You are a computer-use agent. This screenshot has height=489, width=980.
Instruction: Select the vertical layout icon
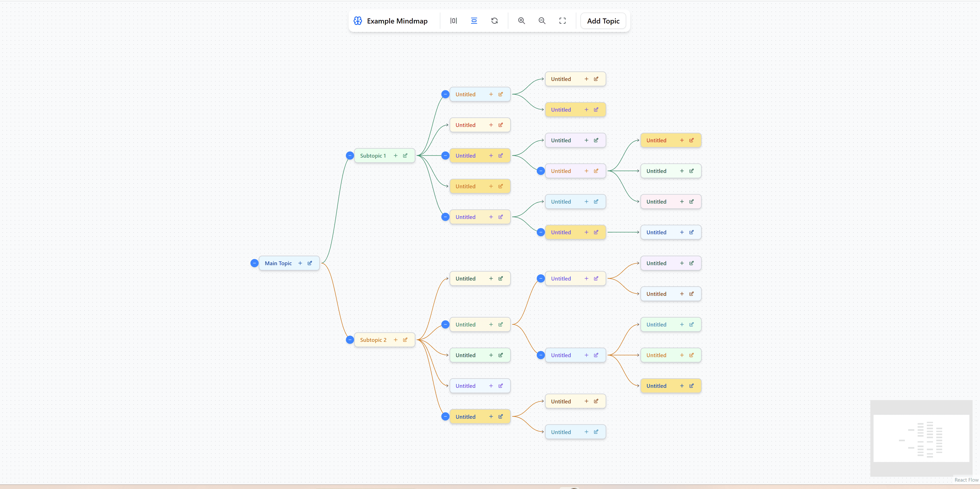click(x=474, y=21)
